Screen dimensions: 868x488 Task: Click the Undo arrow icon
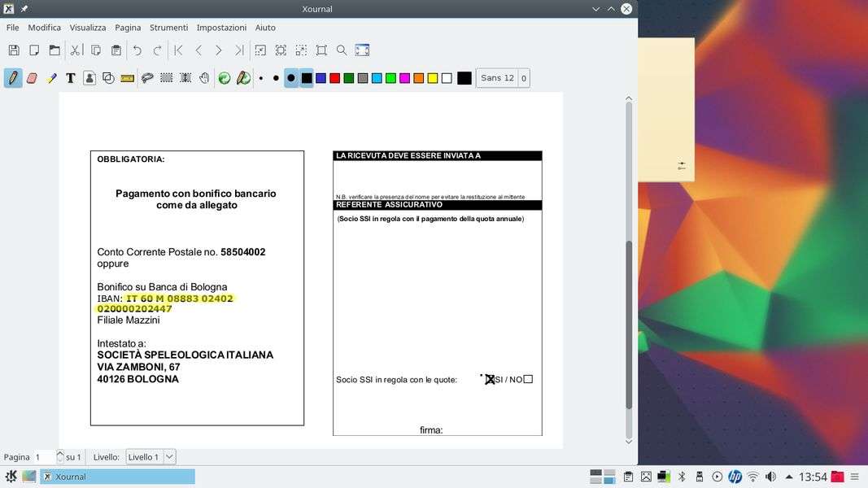pyautogui.click(x=137, y=50)
